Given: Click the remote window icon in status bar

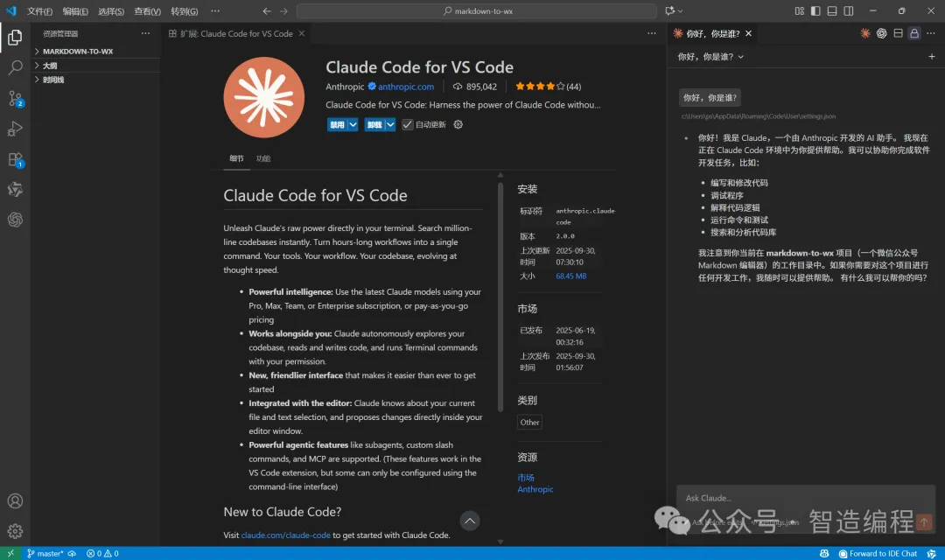Looking at the screenshot, I should [10, 553].
